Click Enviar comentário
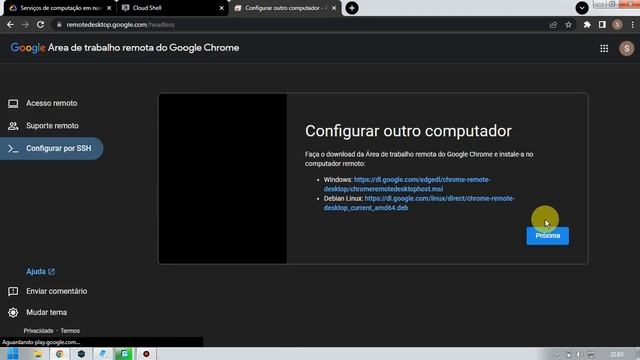This screenshot has width=640, height=360. coord(56,291)
